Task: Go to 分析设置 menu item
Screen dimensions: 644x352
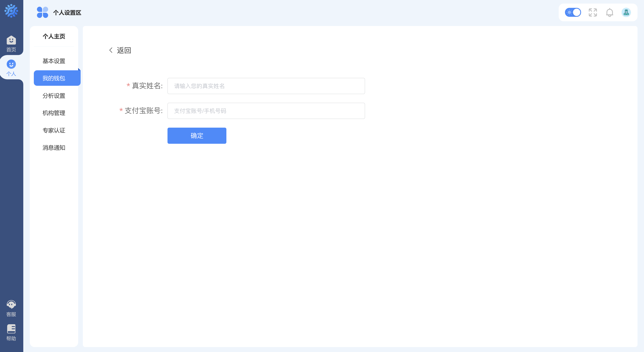Action: tap(54, 96)
